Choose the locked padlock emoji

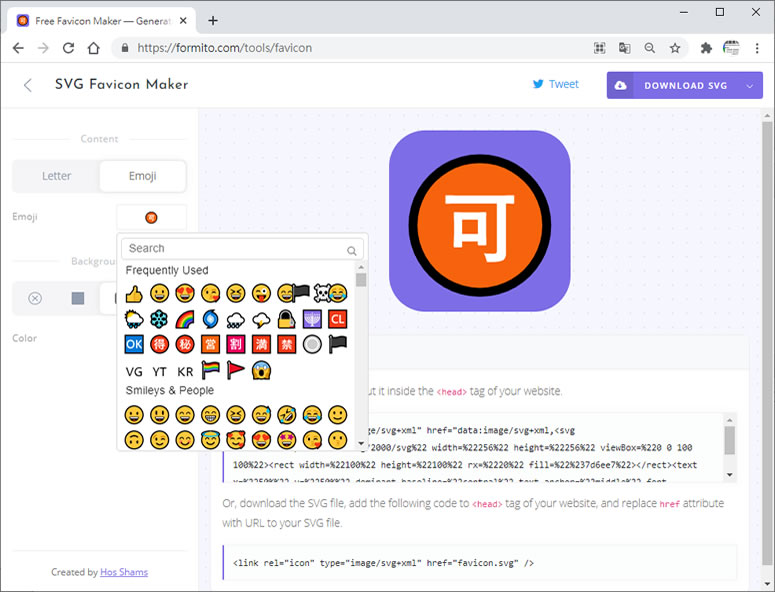286,319
